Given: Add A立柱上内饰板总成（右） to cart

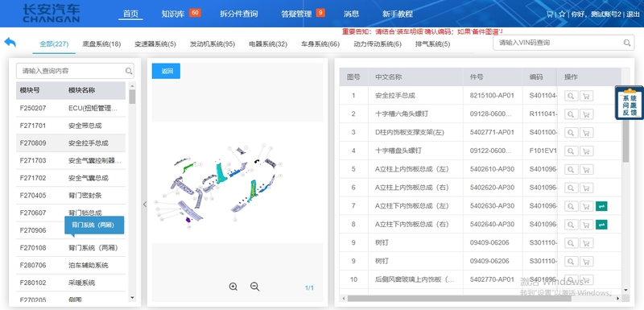Looking at the screenshot, I should [x=587, y=188].
